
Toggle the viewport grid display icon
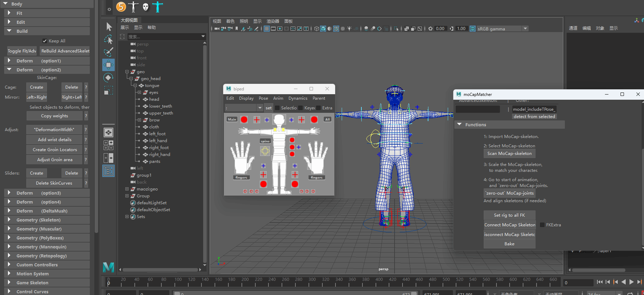point(267,29)
